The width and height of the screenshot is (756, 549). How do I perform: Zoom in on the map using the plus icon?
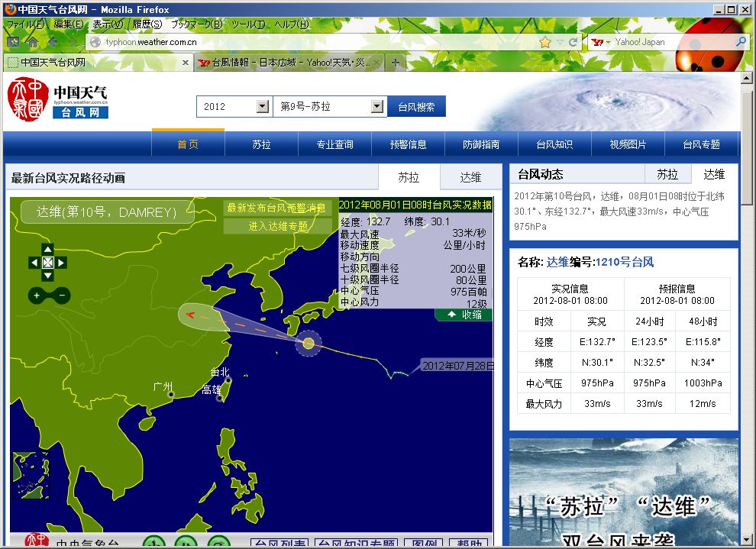click(37, 295)
